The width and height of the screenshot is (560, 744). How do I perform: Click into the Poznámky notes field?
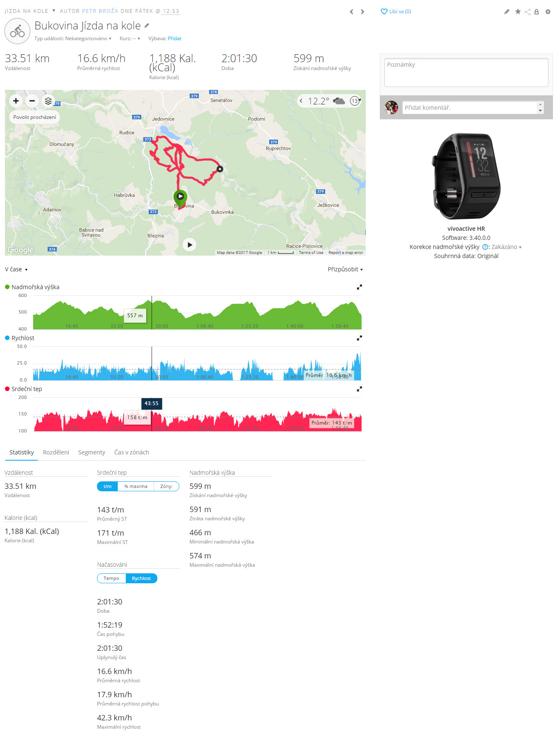tap(466, 72)
